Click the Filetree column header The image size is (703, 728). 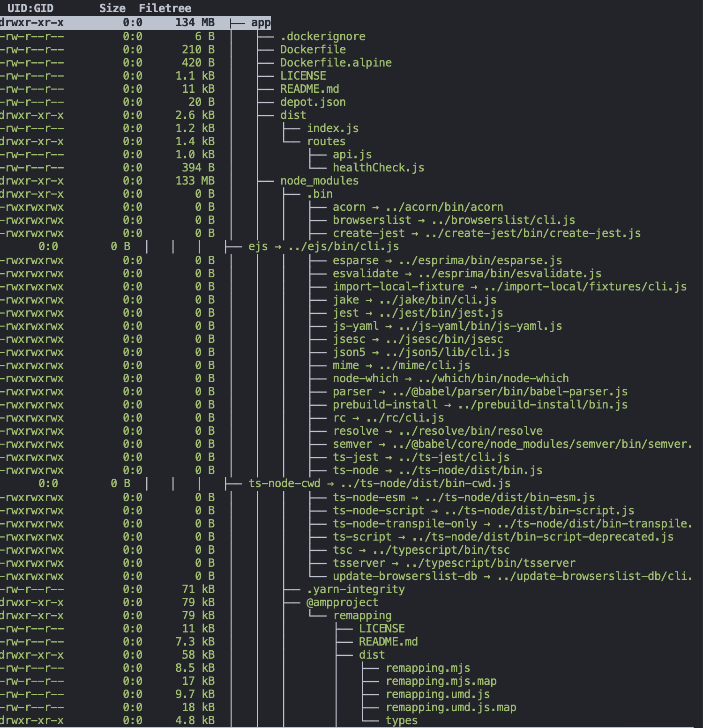(165, 8)
